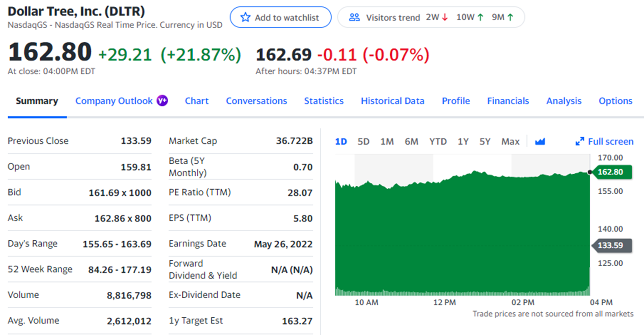Select the 6M chart range

click(x=411, y=141)
